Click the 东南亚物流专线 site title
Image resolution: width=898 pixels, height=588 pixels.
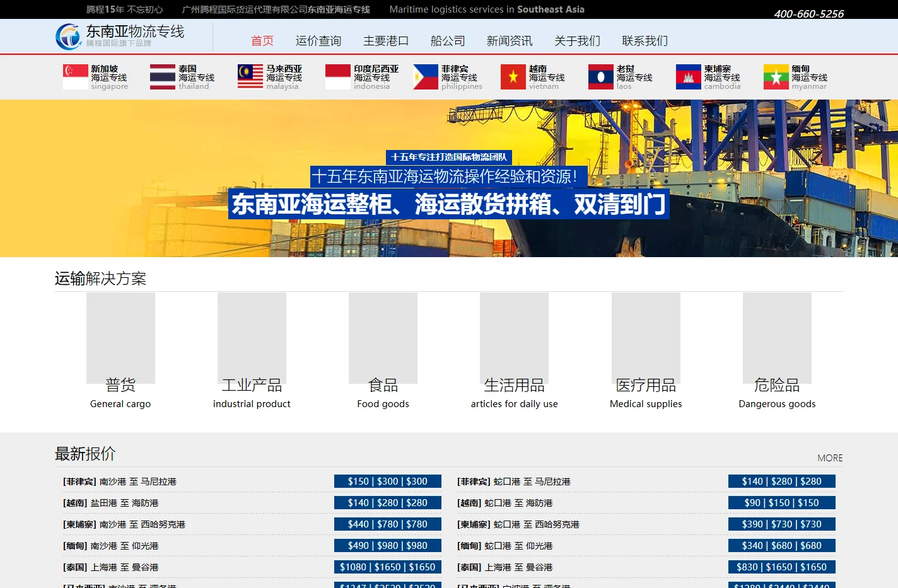[135, 32]
